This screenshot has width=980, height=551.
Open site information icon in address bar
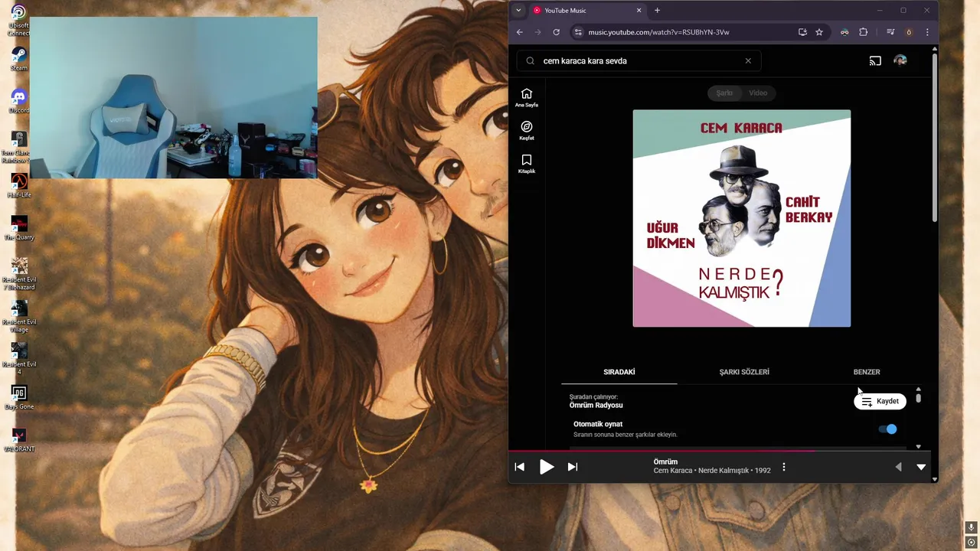(x=578, y=32)
